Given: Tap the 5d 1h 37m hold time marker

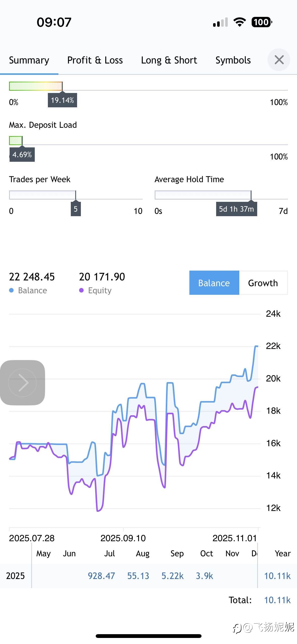Looking at the screenshot, I should click(x=236, y=209).
